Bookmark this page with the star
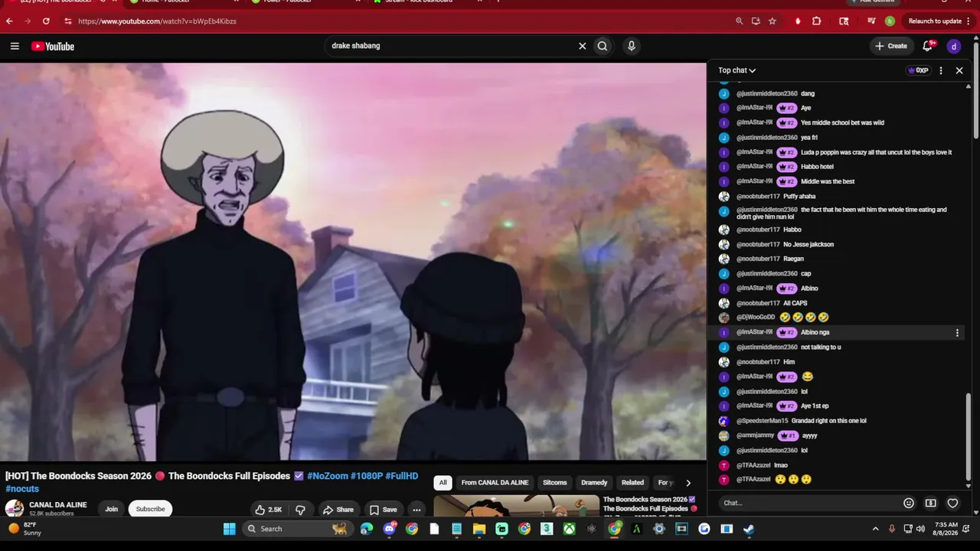Screen dimensions: 980x551 773,21
